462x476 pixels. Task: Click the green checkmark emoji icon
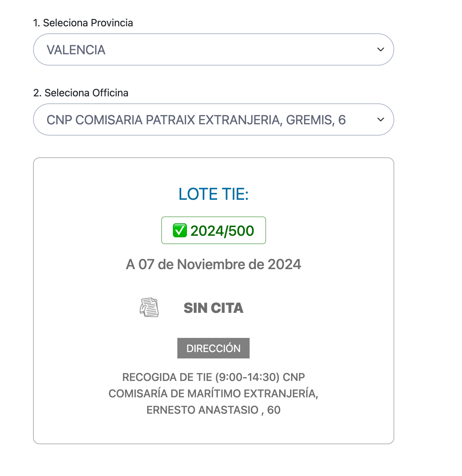pyautogui.click(x=180, y=231)
